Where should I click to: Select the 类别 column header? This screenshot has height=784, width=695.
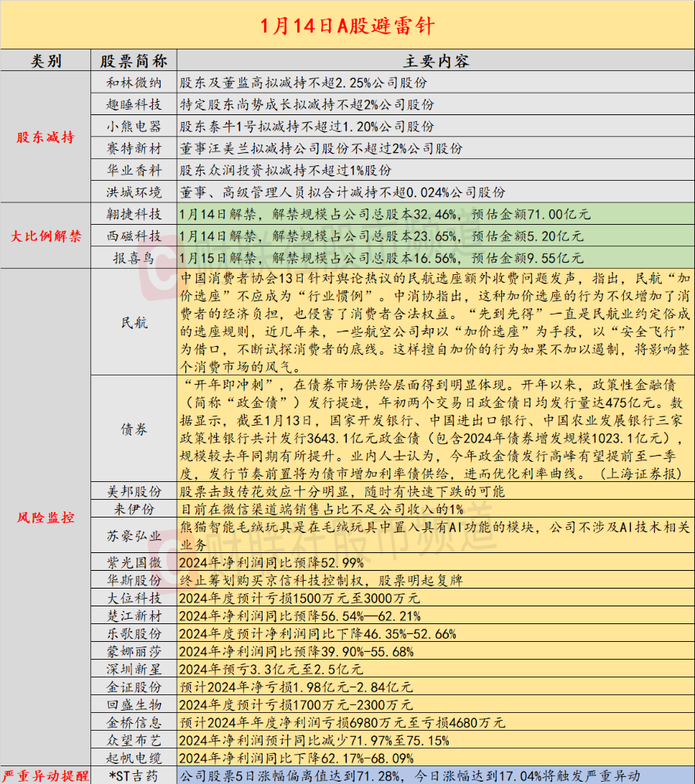pyautogui.click(x=44, y=60)
